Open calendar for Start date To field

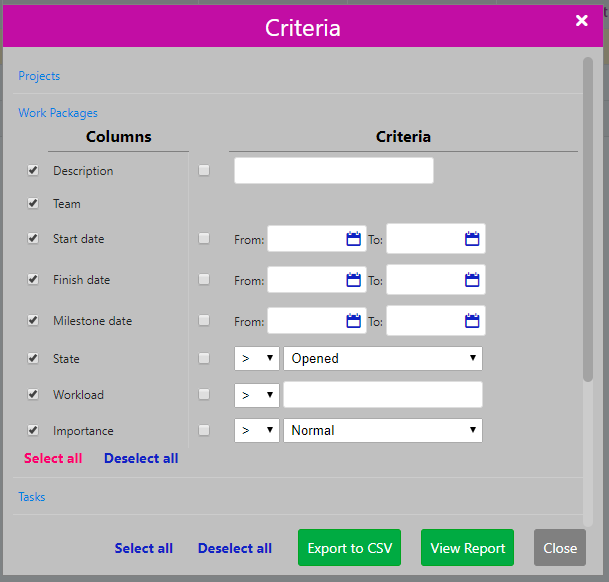[472, 239]
